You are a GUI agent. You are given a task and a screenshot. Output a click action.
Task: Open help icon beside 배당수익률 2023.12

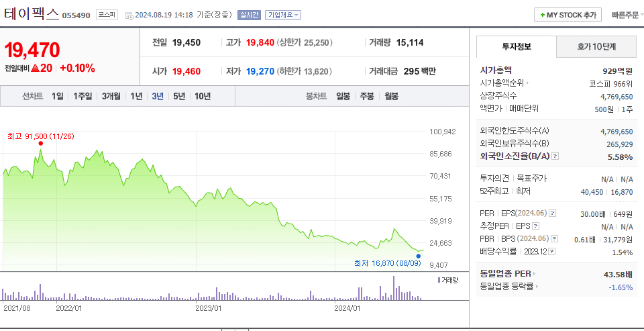[x=552, y=252]
